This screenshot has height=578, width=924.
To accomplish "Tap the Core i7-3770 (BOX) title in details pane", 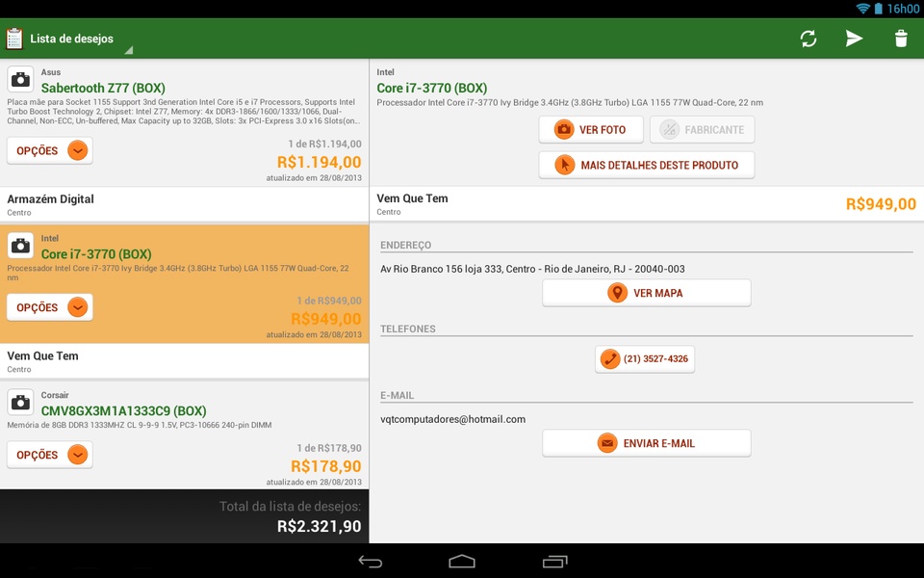I will (432, 88).
